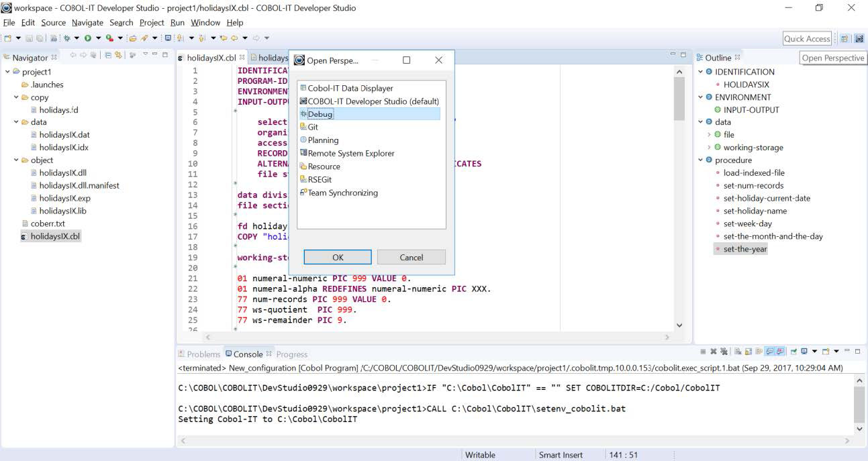Click OK in Open Perspective dialog
Image resolution: width=868 pixels, height=461 pixels.
point(338,258)
